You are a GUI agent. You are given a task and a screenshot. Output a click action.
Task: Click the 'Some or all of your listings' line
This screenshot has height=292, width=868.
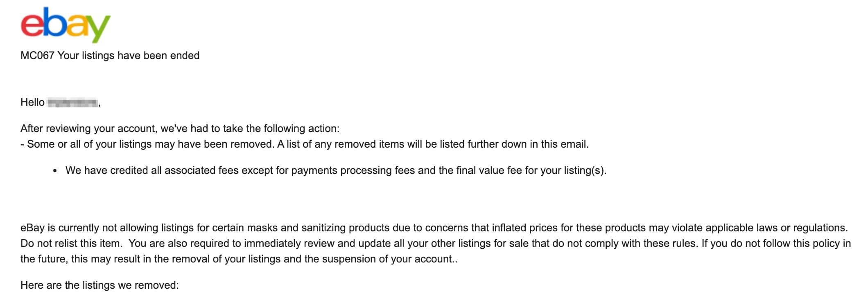[305, 144]
